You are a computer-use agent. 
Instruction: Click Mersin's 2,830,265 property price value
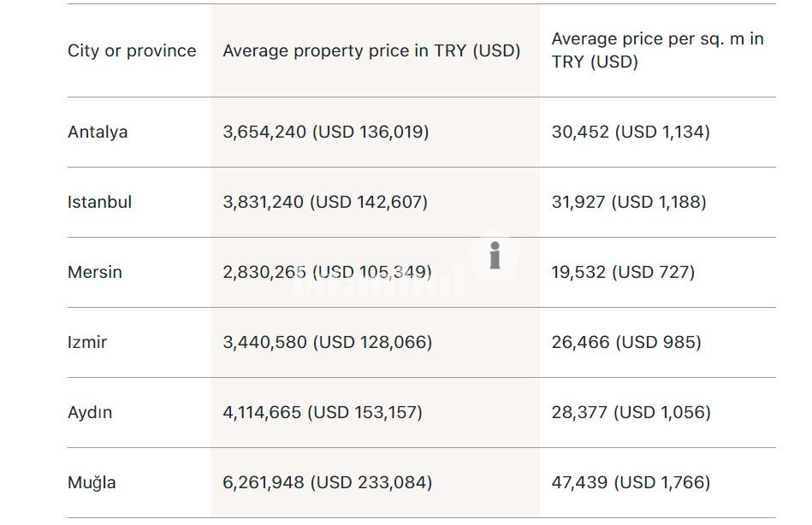coord(326,272)
